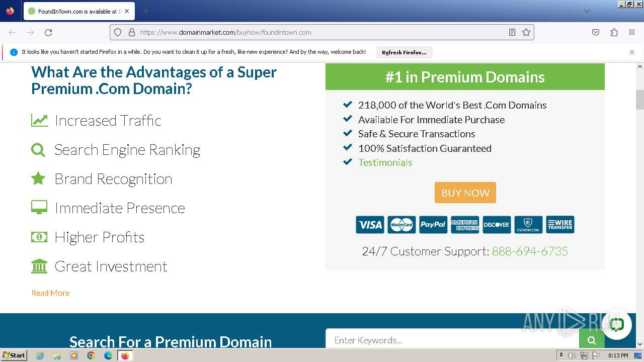Viewport: 644px width, 362px height.
Task: Click the Visa payment logo
Action: pyautogui.click(x=370, y=225)
